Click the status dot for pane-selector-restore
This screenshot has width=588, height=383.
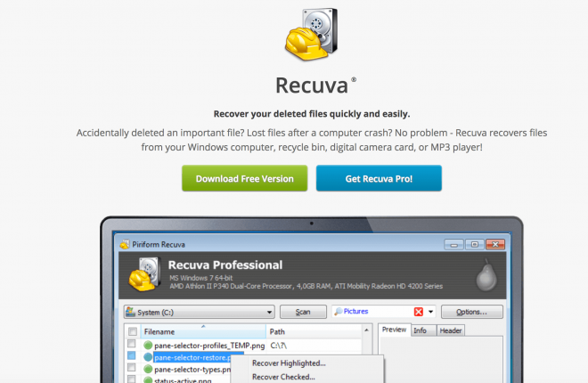(x=148, y=357)
